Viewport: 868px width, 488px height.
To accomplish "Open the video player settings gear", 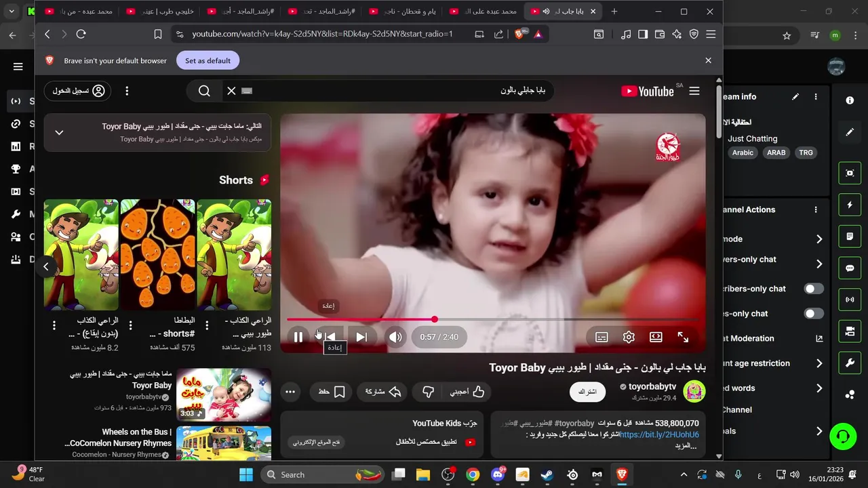I will 629,337.
